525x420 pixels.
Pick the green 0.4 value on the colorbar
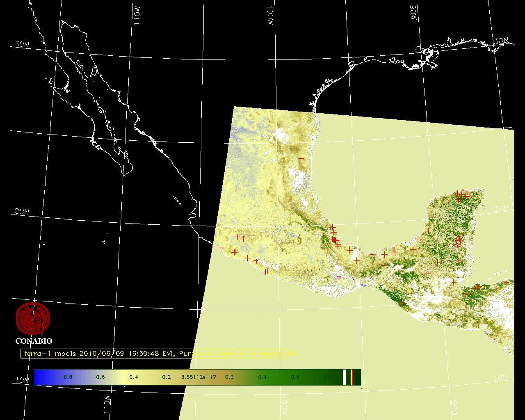pyautogui.click(x=262, y=377)
